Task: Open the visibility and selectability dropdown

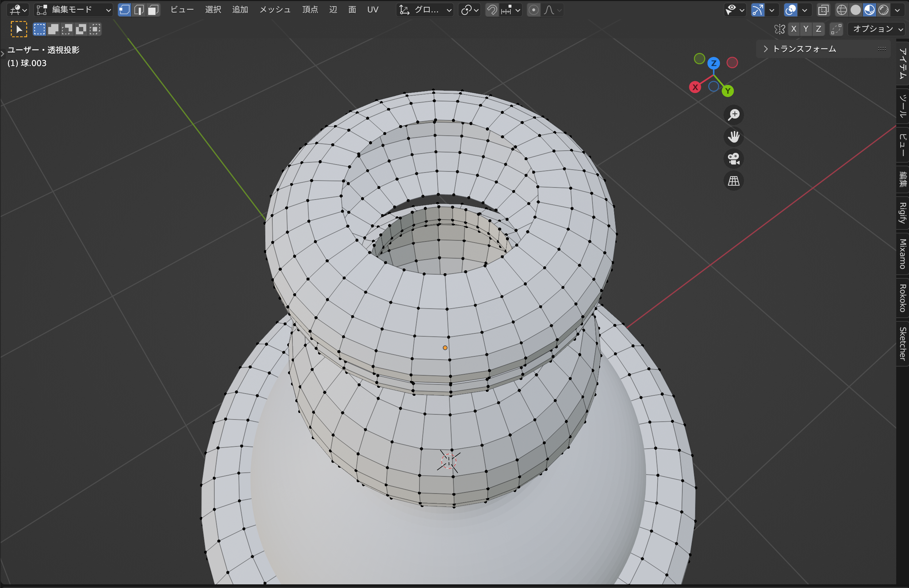Action: pos(735,10)
